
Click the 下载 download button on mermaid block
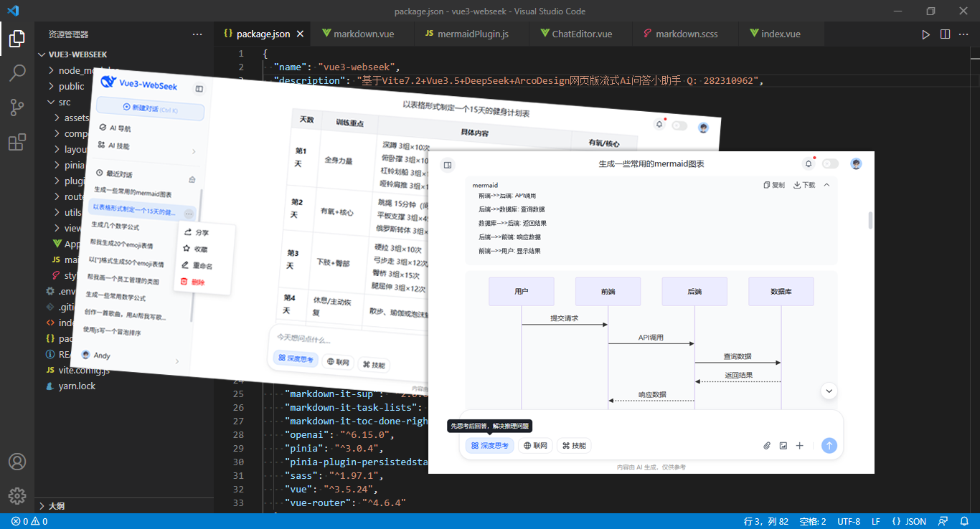pos(804,185)
